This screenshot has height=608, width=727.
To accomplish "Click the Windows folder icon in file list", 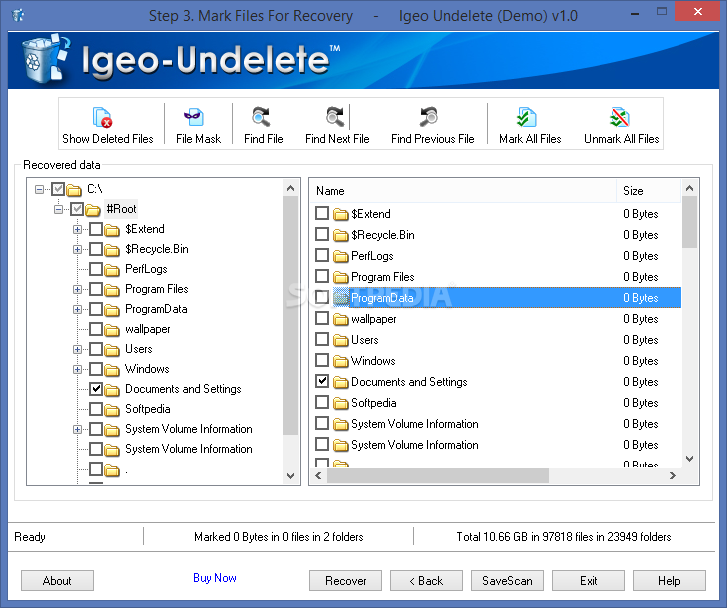I will point(341,361).
